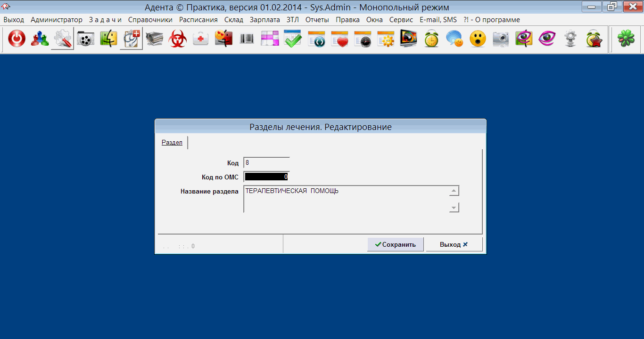
Task: Open the green alarm clock icon
Action: coord(431,39)
